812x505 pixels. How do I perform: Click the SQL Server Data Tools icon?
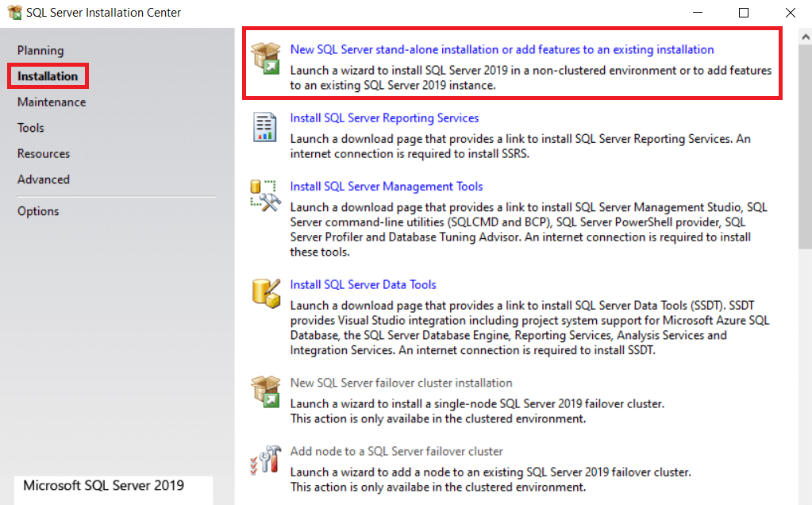tap(266, 293)
